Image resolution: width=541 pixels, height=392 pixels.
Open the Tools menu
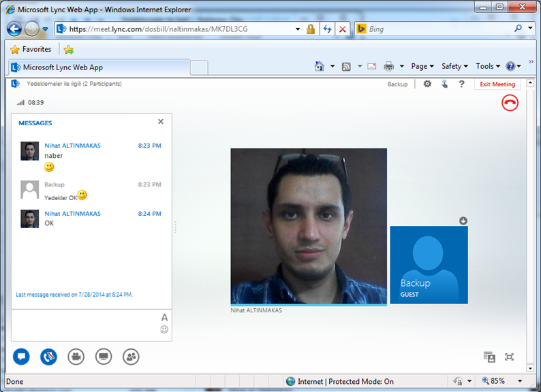(488, 66)
